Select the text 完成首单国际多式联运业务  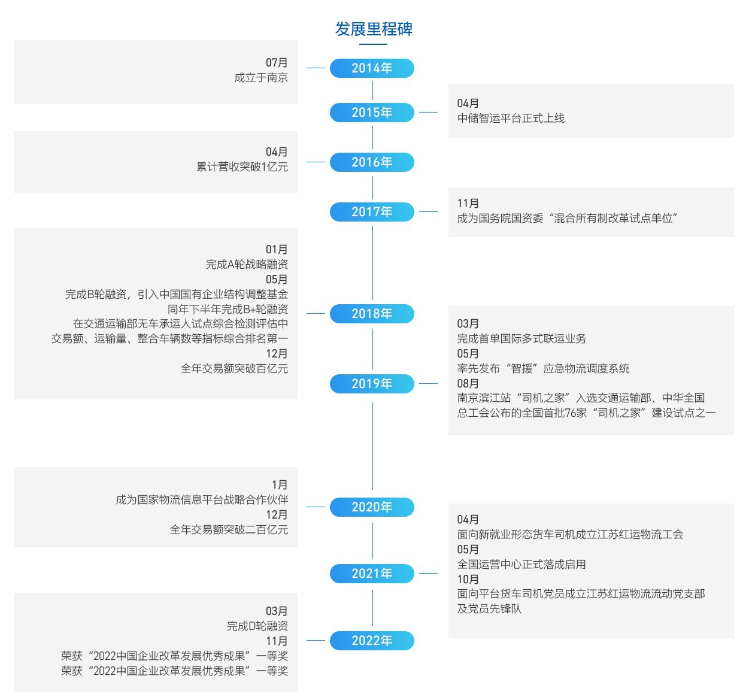point(521,339)
